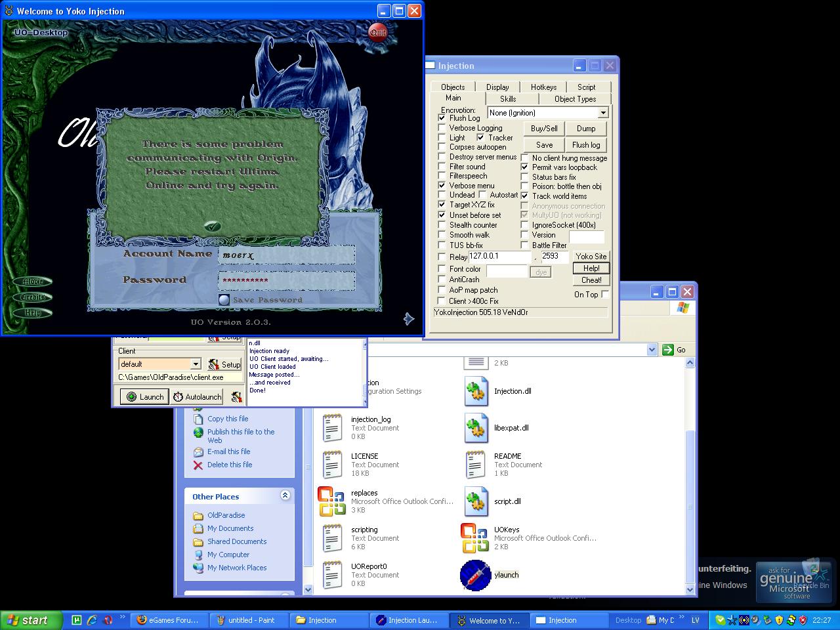Click the Font color swatch box
Viewport: 840px width, 630px height.
coord(506,270)
